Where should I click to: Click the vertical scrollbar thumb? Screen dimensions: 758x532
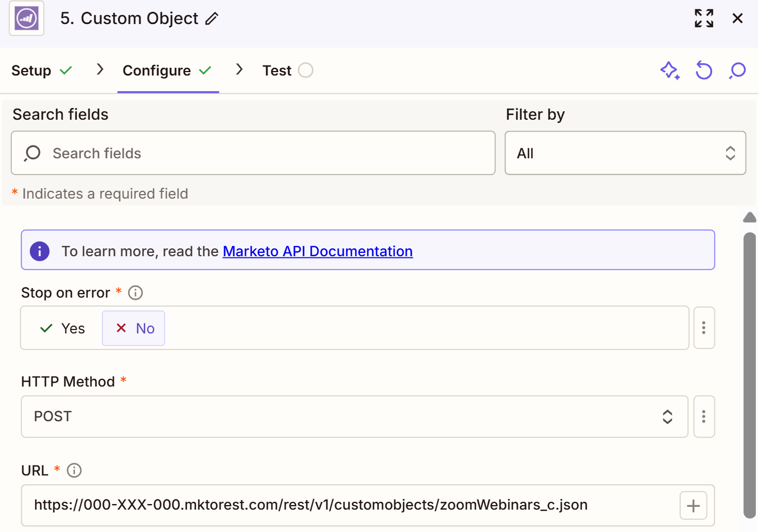pos(750,375)
